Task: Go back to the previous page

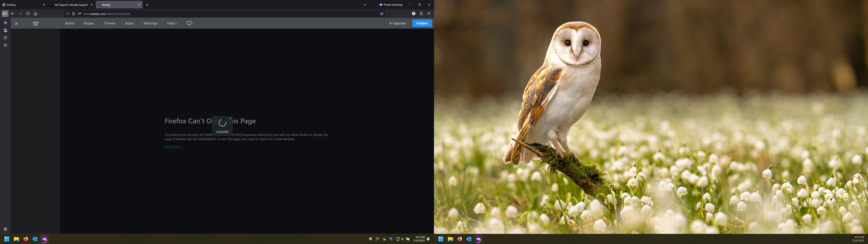Action: 13,14
